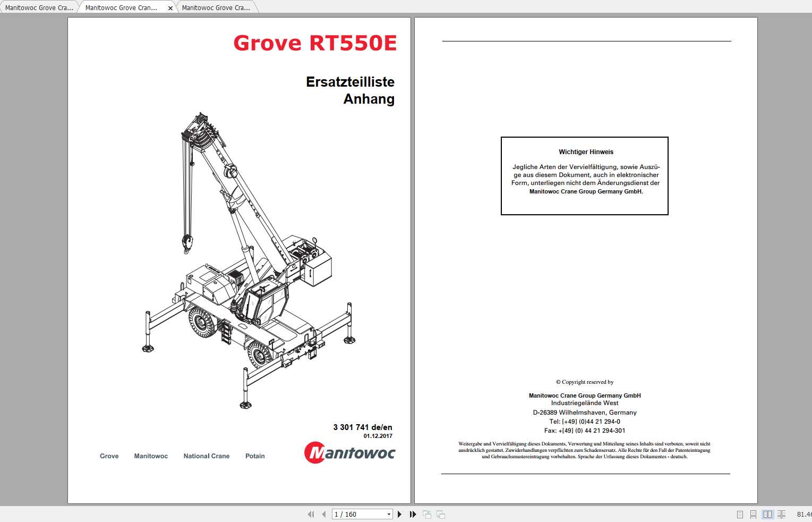Viewport: 812px width, 522px height.
Task: Select the previous view history icon
Action: 426,514
